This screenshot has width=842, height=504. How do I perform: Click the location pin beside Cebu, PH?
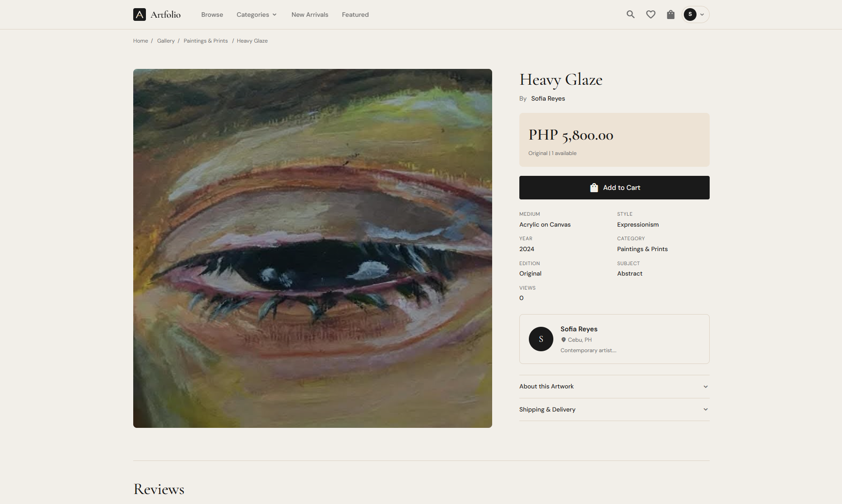tap(563, 339)
